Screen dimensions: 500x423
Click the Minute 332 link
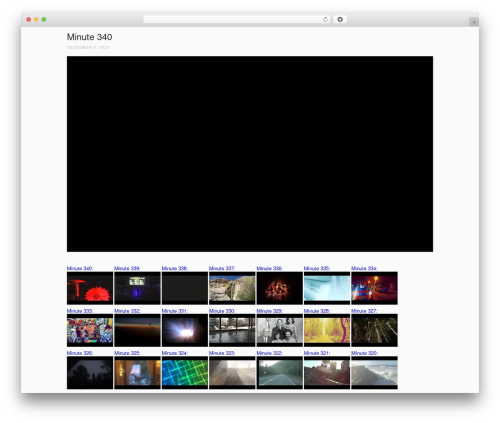(x=127, y=311)
